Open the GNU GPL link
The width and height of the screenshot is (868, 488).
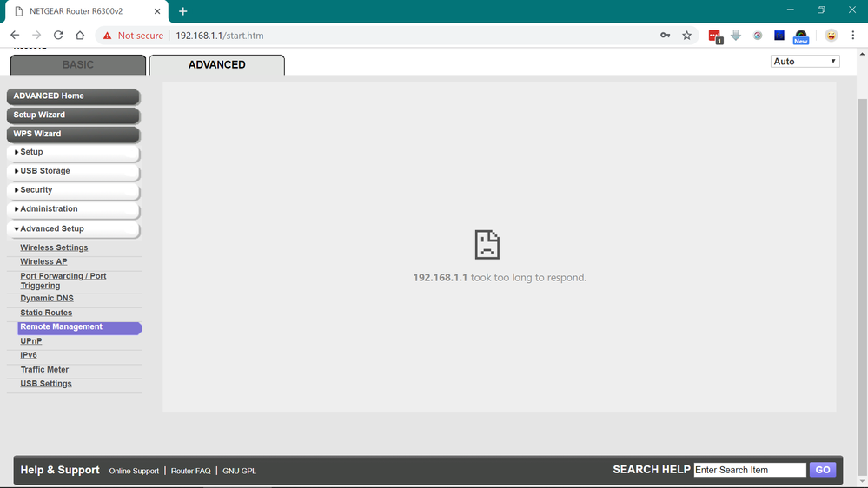(239, 471)
